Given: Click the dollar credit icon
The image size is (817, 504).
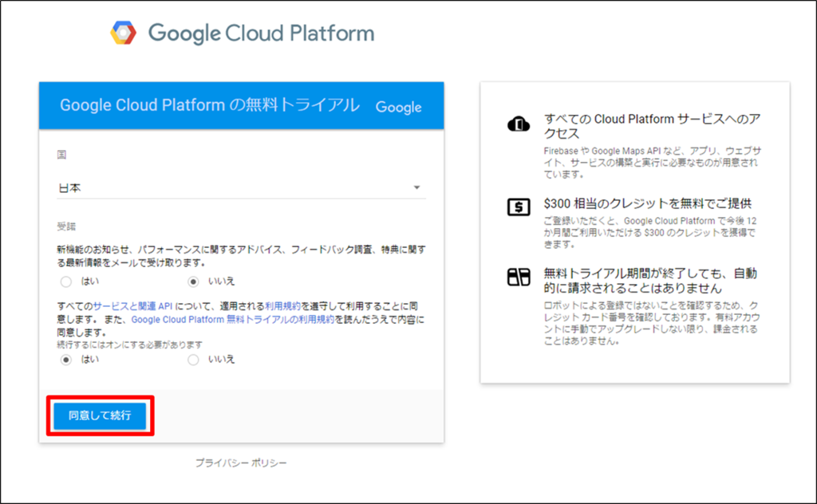Looking at the screenshot, I should click(519, 207).
